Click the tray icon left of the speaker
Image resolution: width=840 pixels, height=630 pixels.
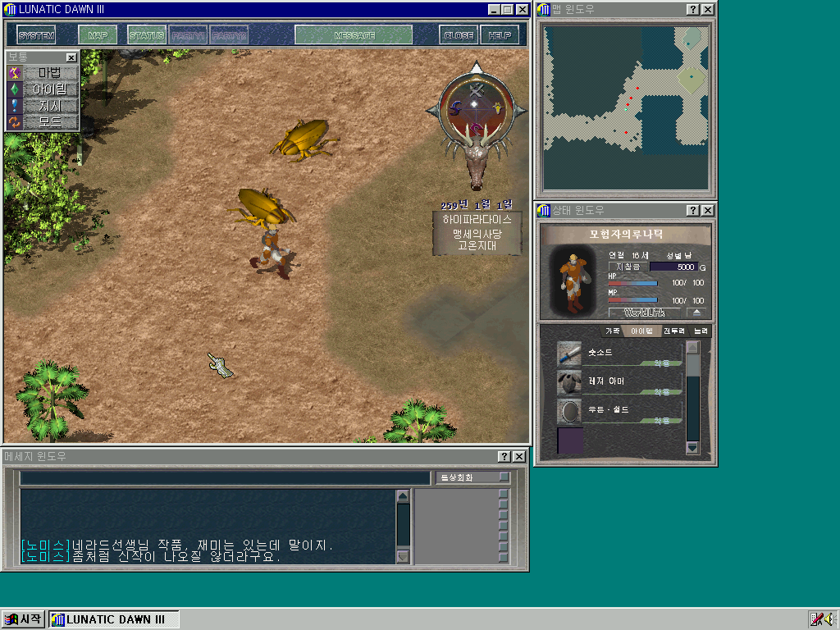[816, 619]
